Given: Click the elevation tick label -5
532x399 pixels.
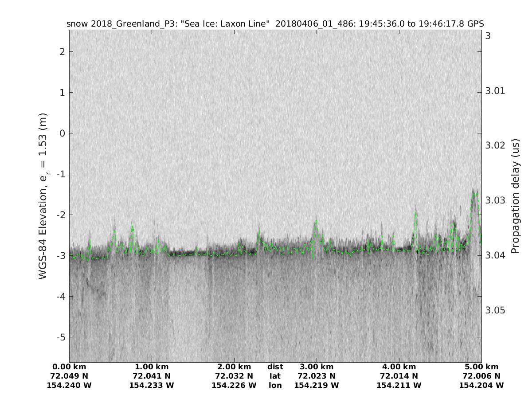Looking at the screenshot, I should (60, 337).
